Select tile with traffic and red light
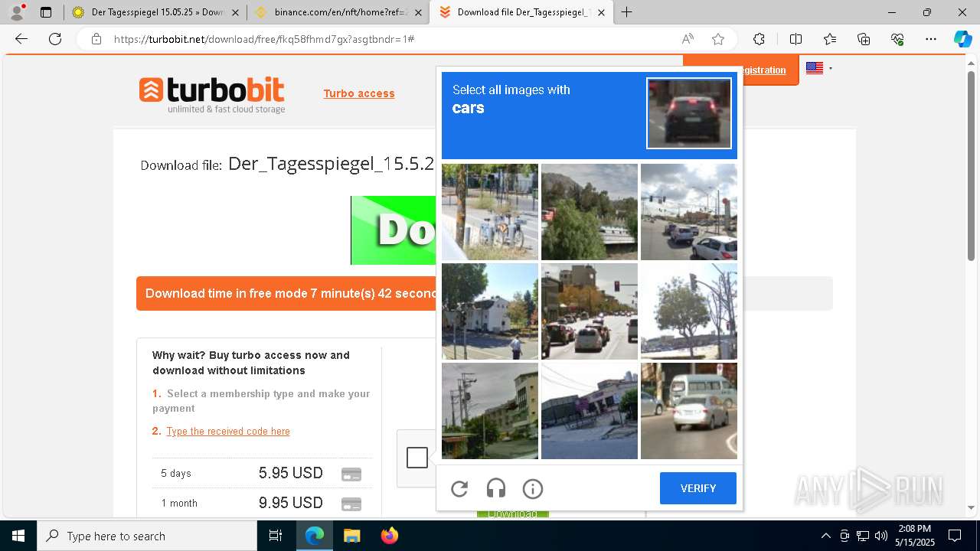 click(590, 311)
